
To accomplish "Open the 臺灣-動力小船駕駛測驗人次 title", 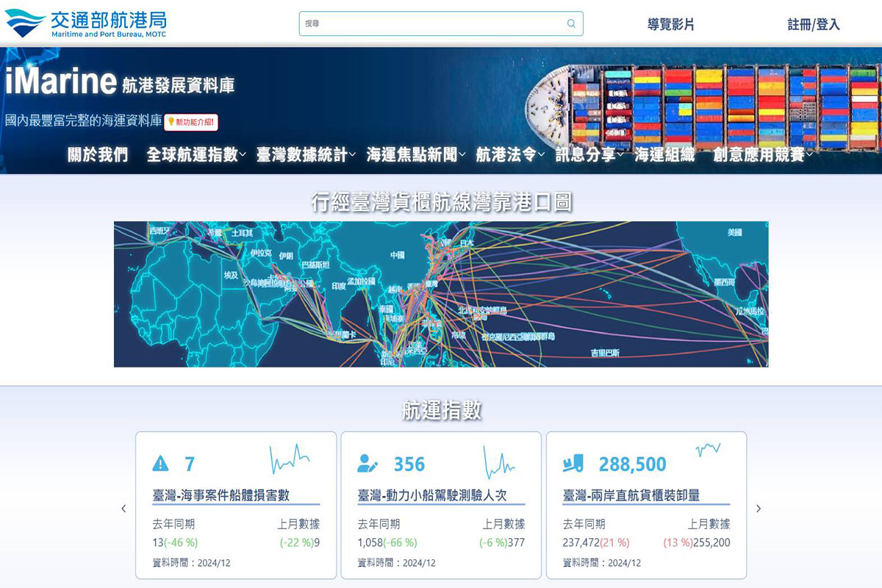I will point(432,495).
